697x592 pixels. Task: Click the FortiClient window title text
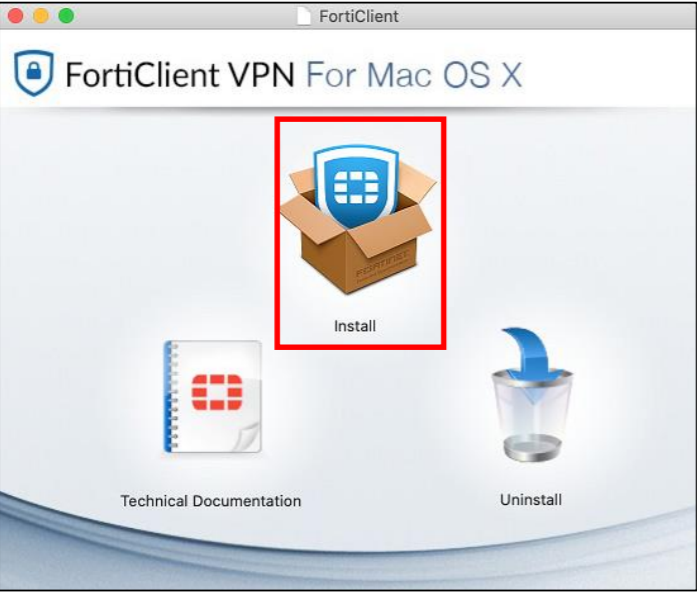coord(359,16)
